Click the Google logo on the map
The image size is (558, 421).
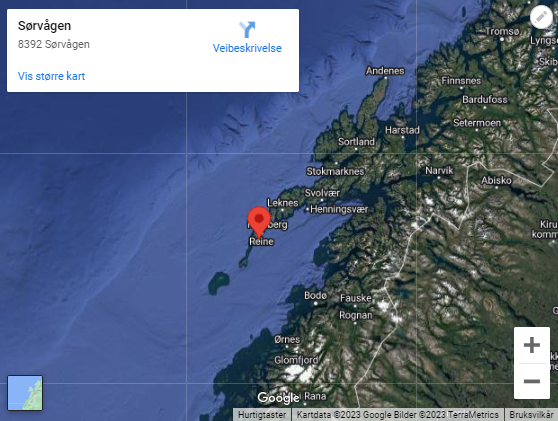pyautogui.click(x=278, y=398)
